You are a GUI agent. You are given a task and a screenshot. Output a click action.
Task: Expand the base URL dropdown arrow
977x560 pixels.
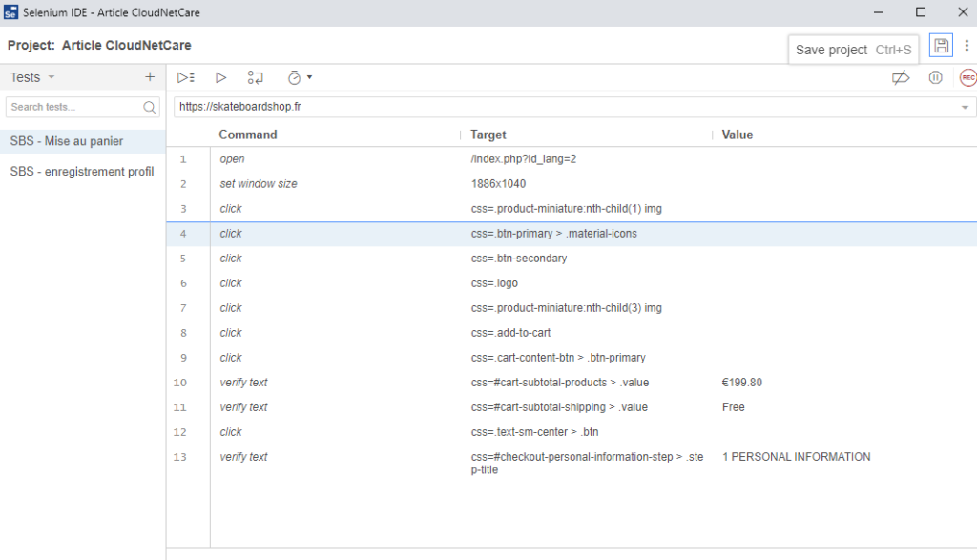click(965, 107)
